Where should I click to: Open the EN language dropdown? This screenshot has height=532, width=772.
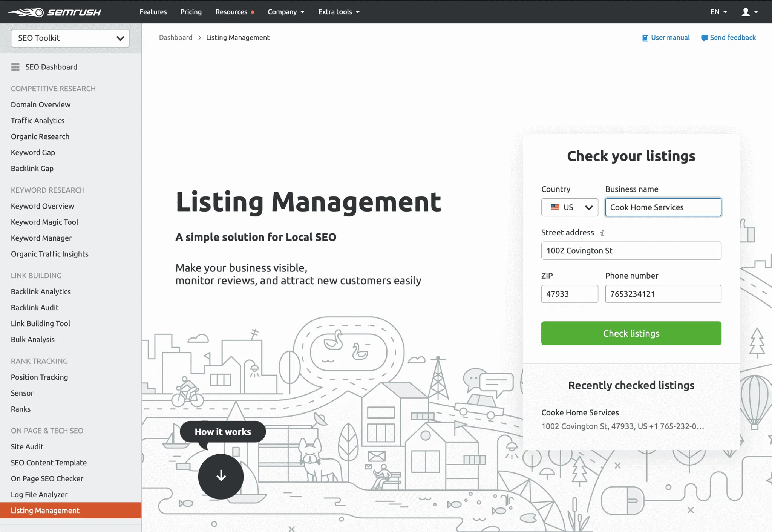718,12
